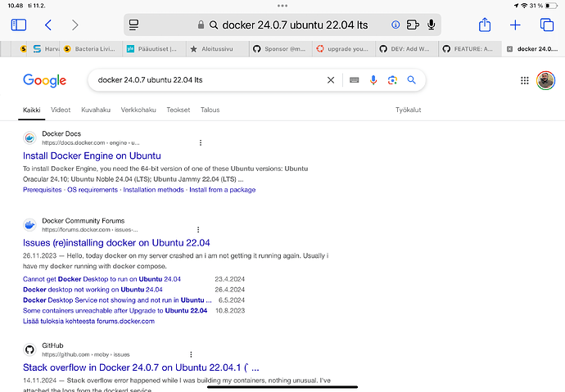Select the Kuvahaku results tab

click(x=96, y=110)
